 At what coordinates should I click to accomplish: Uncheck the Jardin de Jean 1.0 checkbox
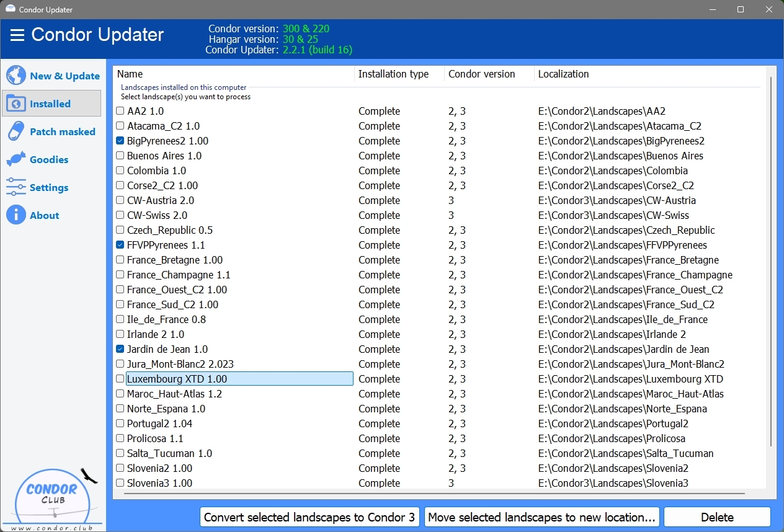pyautogui.click(x=120, y=349)
